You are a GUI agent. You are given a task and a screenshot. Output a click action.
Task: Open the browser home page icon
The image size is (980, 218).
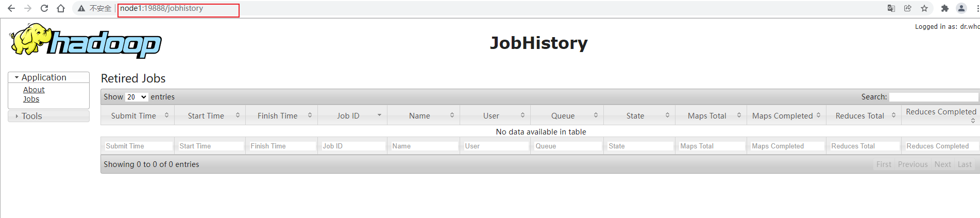pyautogui.click(x=61, y=8)
